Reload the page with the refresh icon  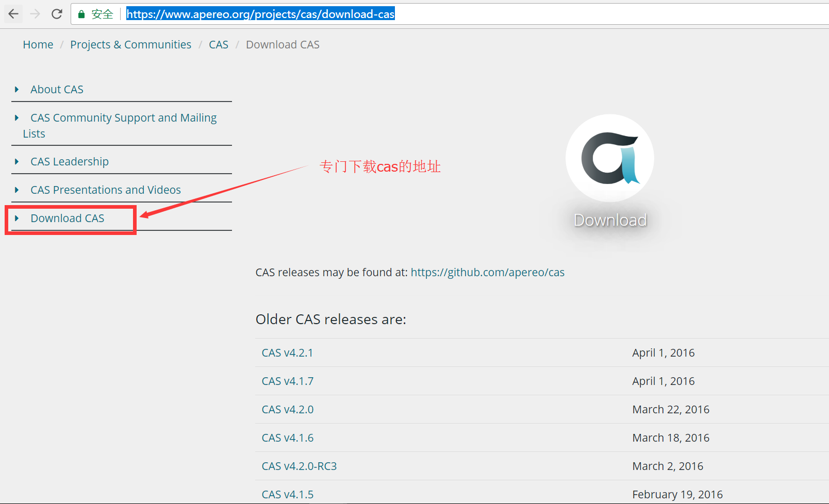[57, 14]
